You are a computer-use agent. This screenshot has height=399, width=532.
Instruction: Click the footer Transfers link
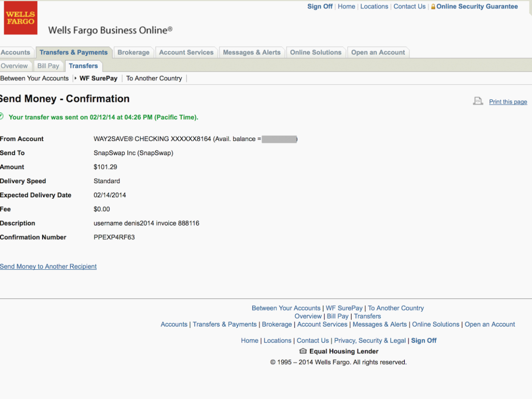(x=367, y=316)
